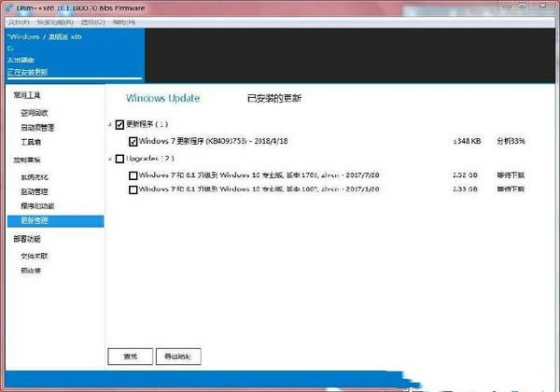
Task: Open the 文件(F) menu
Action: click(x=19, y=22)
